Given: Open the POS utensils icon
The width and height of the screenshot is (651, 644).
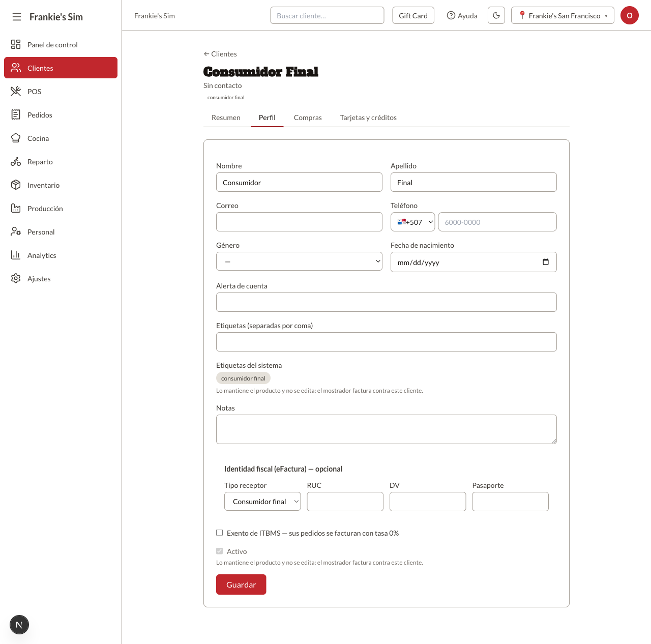Looking at the screenshot, I should [16, 92].
